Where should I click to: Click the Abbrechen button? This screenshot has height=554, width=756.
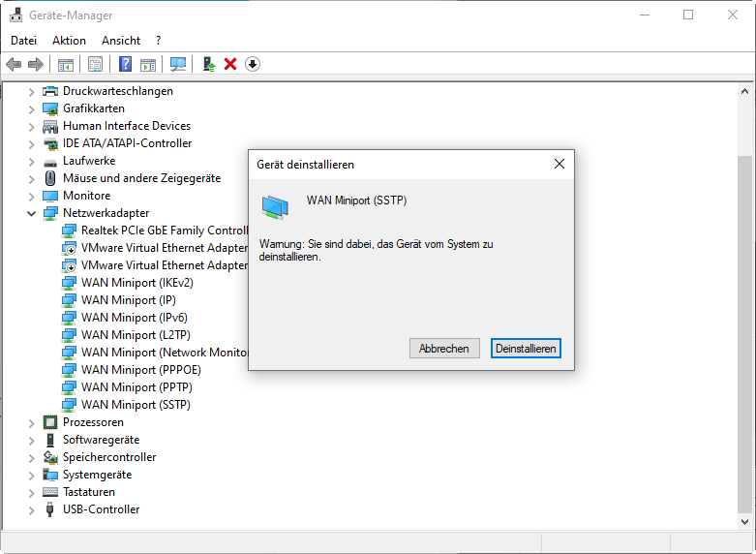point(444,349)
